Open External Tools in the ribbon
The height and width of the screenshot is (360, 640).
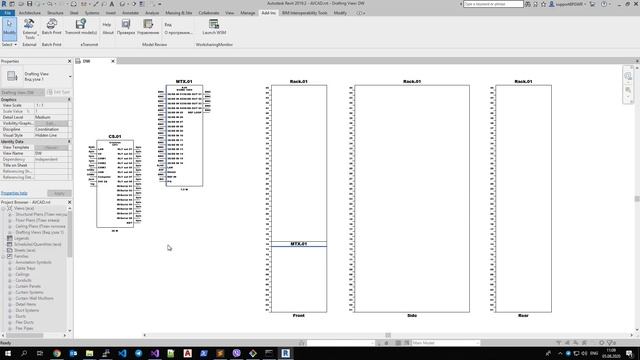pos(29,29)
